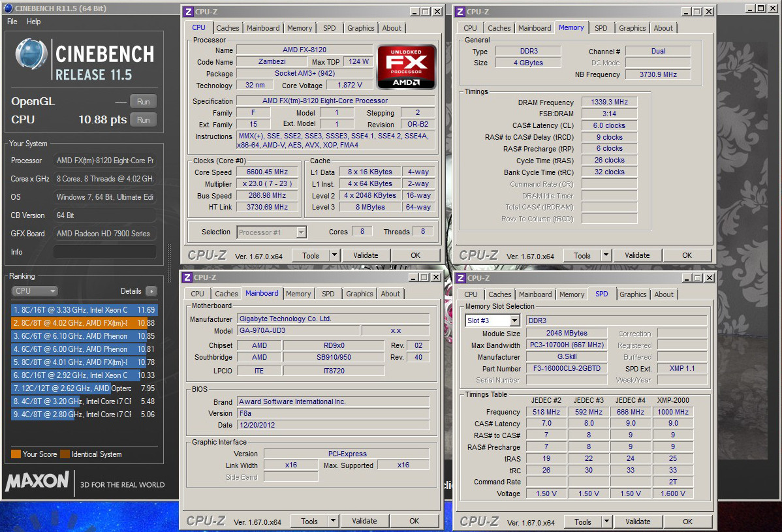Click the AMD FX Unlocked processor logo
The height and width of the screenshot is (532, 782).
pos(407,67)
